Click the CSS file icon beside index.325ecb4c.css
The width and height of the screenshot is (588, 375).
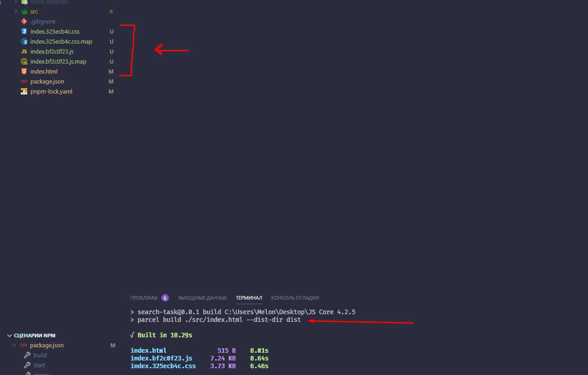pyautogui.click(x=24, y=31)
